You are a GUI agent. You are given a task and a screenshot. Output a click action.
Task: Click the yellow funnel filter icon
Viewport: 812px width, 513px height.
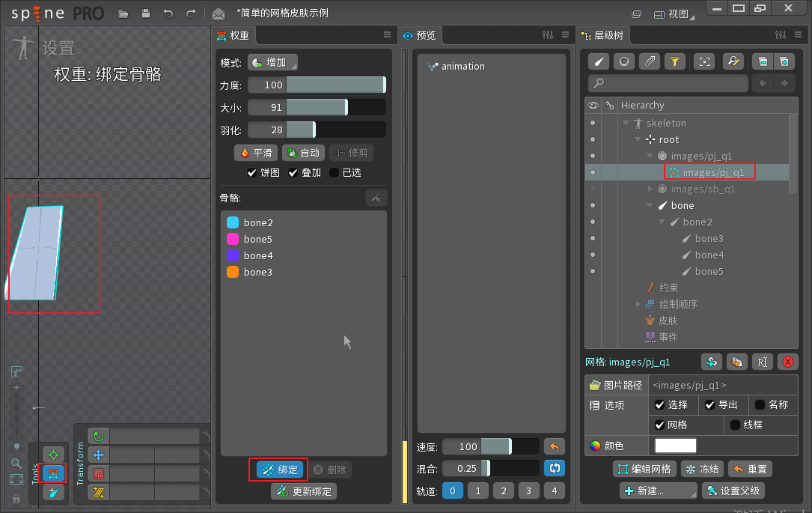point(675,61)
